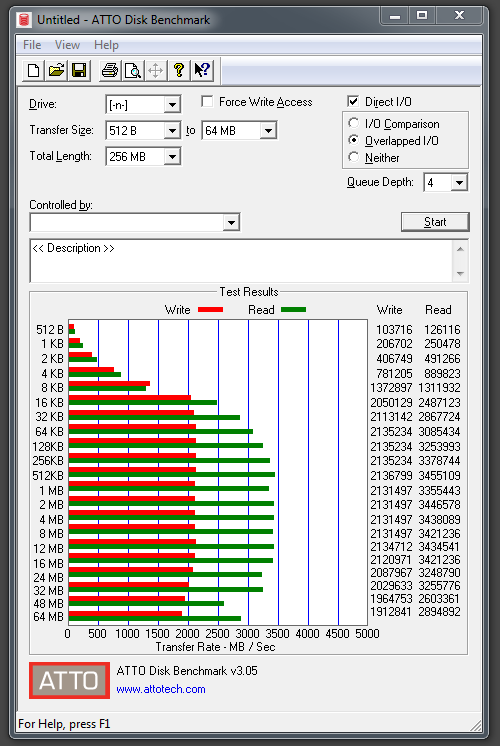Click the description box scroll down arrow
Viewport: 500px width, 746px height.
coord(460,274)
